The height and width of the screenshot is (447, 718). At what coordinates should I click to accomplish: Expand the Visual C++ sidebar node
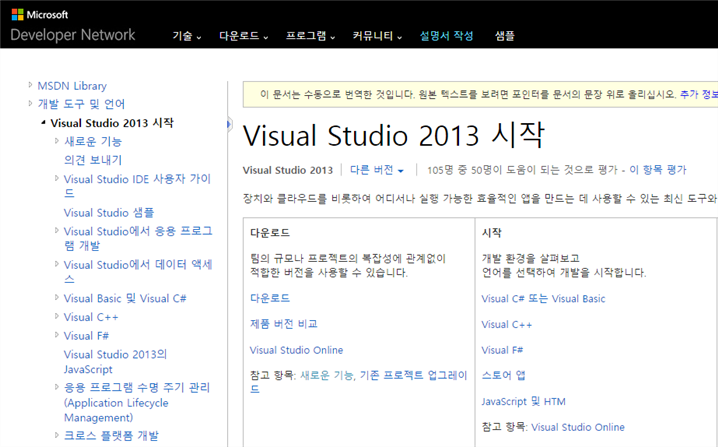click(57, 316)
